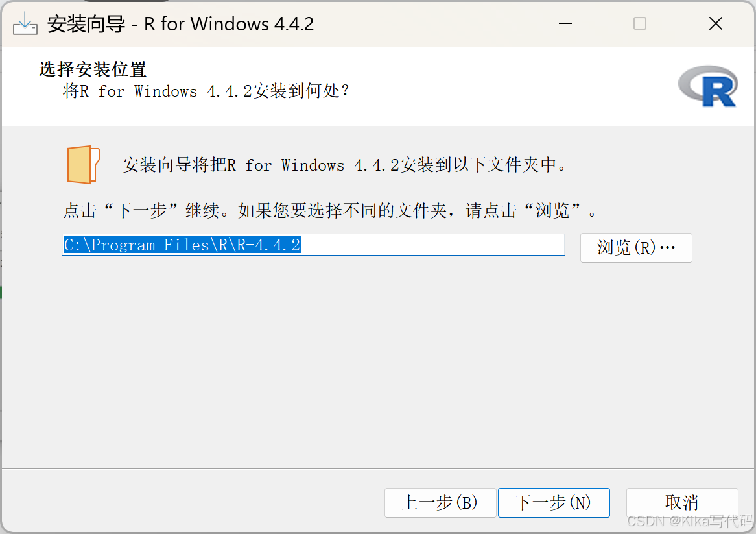
Task: Click the R logo in the header
Action: [708, 86]
